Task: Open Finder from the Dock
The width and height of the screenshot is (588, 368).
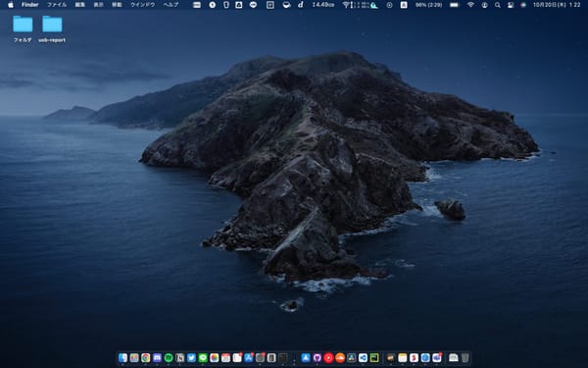Action: (122, 358)
